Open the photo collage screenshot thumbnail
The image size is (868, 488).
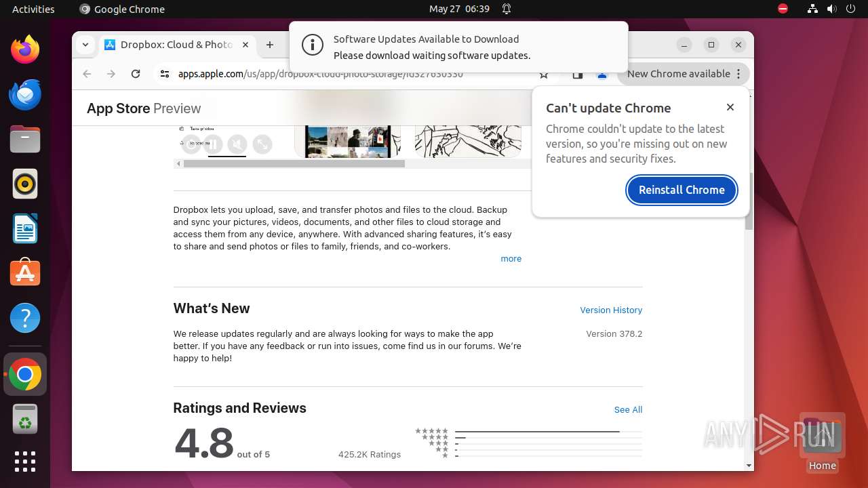[347, 142]
